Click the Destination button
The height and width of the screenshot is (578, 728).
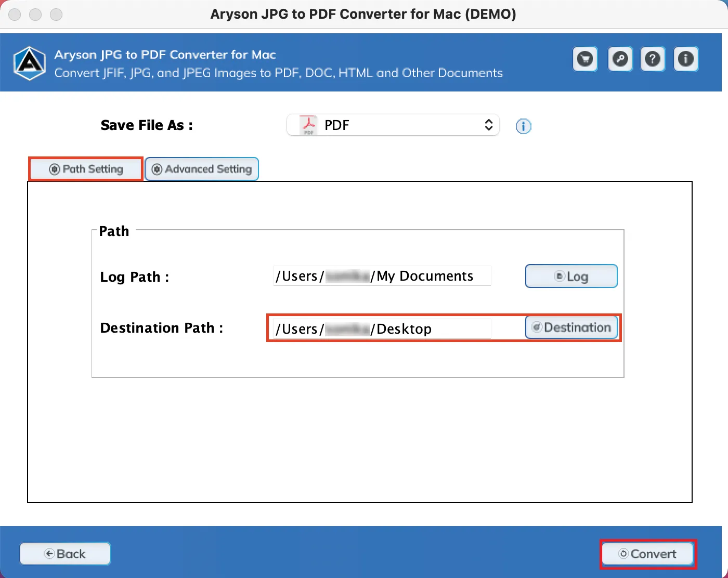(571, 327)
